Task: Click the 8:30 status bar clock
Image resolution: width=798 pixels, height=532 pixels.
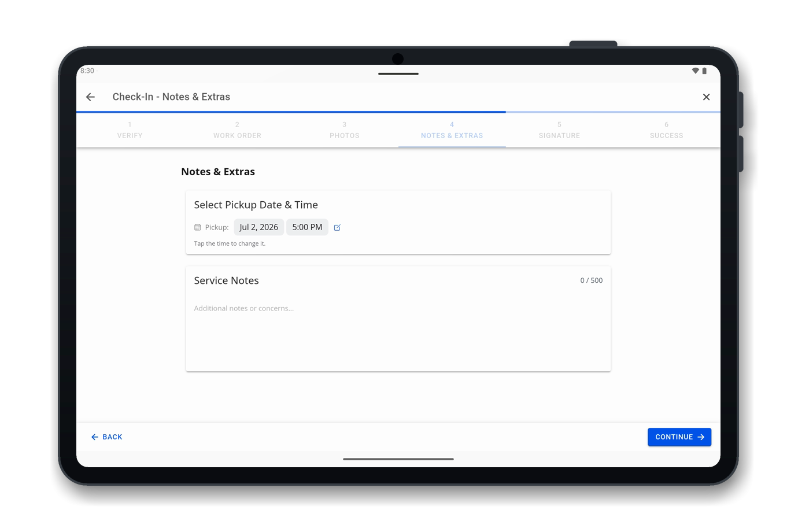Action: coord(87,71)
